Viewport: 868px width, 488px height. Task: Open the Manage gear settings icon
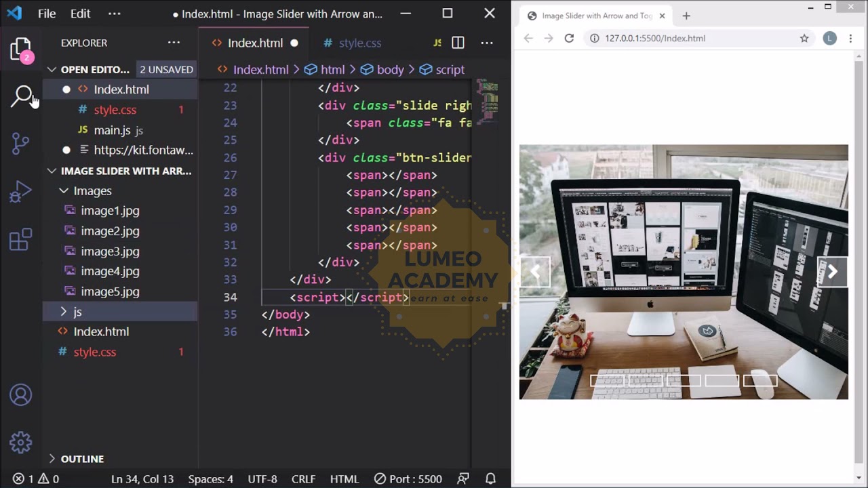click(x=21, y=443)
